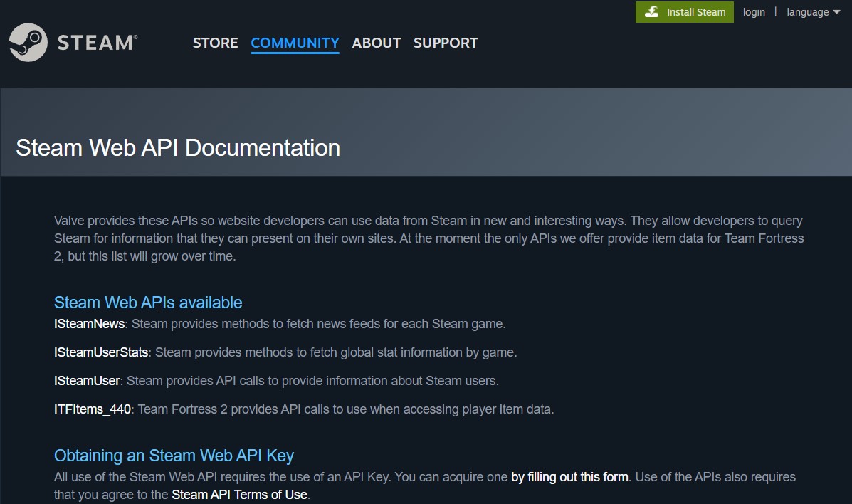This screenshot has width=852, height=504.
Task: Click download icon in Install Steam button
Action: [651, 12]
